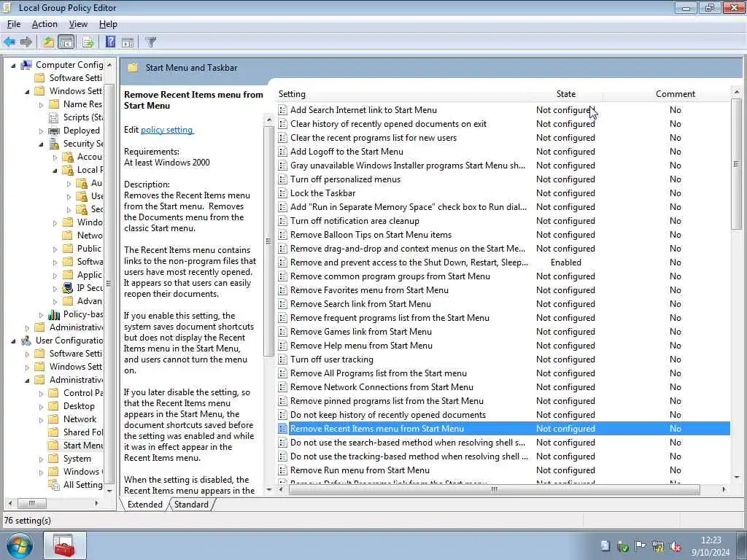Click the Up one level folder icon

coord(49,42)
